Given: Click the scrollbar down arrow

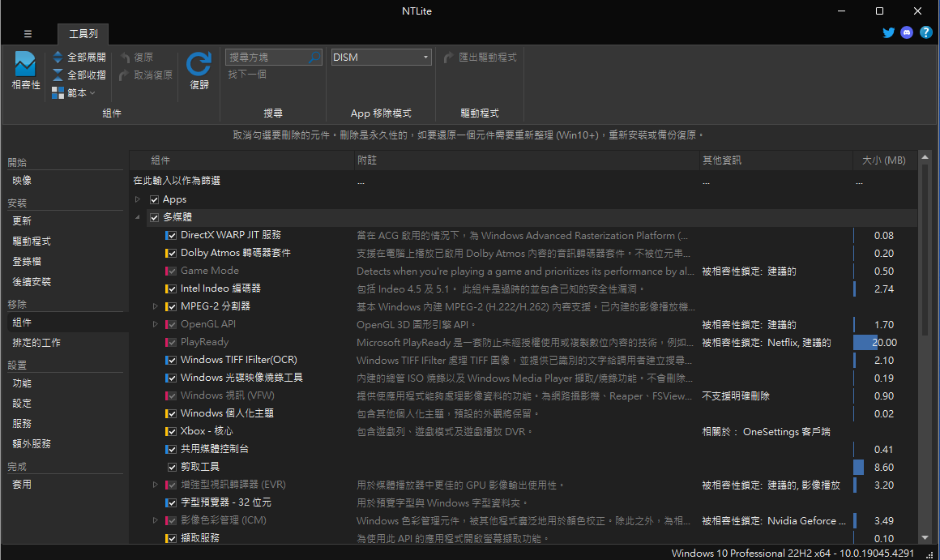Looking at the screenshot, I should [x=925, y=538].
